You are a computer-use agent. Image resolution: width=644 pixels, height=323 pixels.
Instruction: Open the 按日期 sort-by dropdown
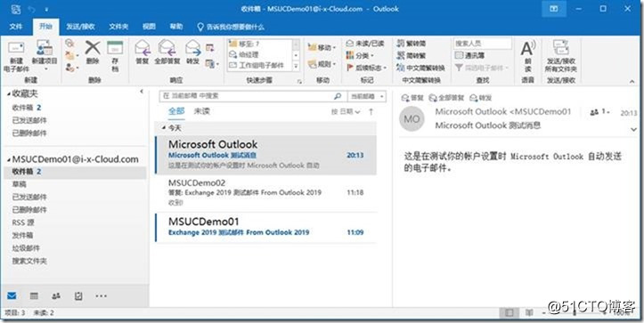point(346,111)
